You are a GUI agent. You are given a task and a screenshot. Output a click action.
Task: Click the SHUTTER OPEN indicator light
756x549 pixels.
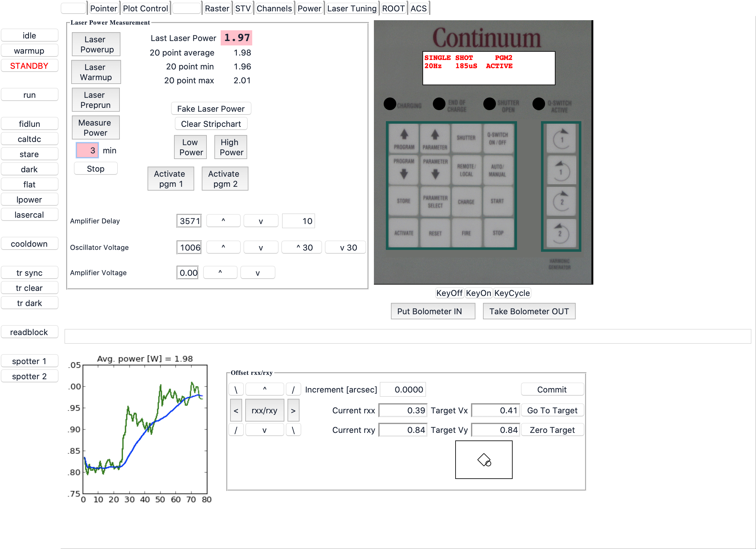tap(489, 104)
